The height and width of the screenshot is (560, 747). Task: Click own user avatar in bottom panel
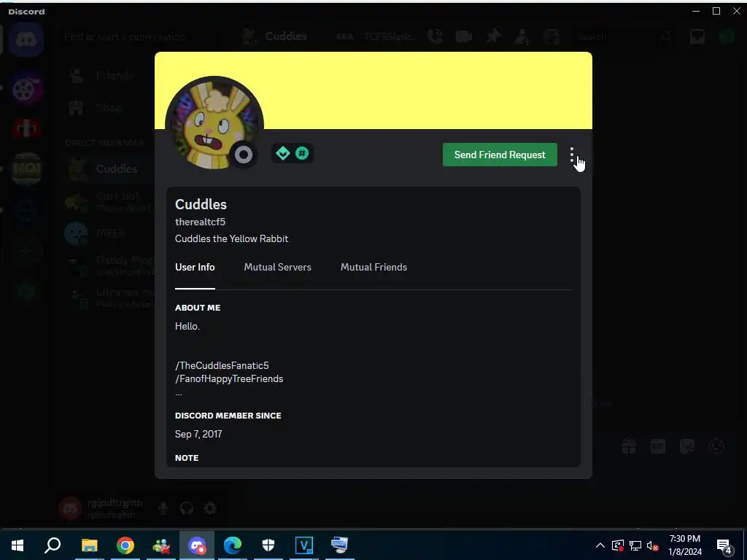[x=70, y=508]
